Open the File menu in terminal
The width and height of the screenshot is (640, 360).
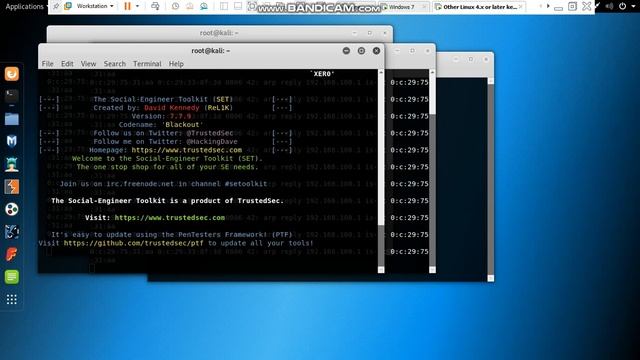[x=47, y=64]
